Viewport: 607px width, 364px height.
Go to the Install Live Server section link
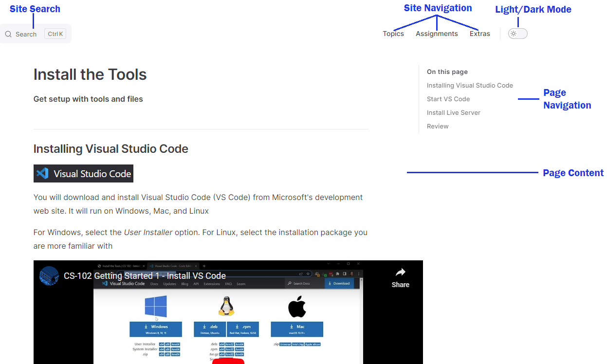point(454,112)
